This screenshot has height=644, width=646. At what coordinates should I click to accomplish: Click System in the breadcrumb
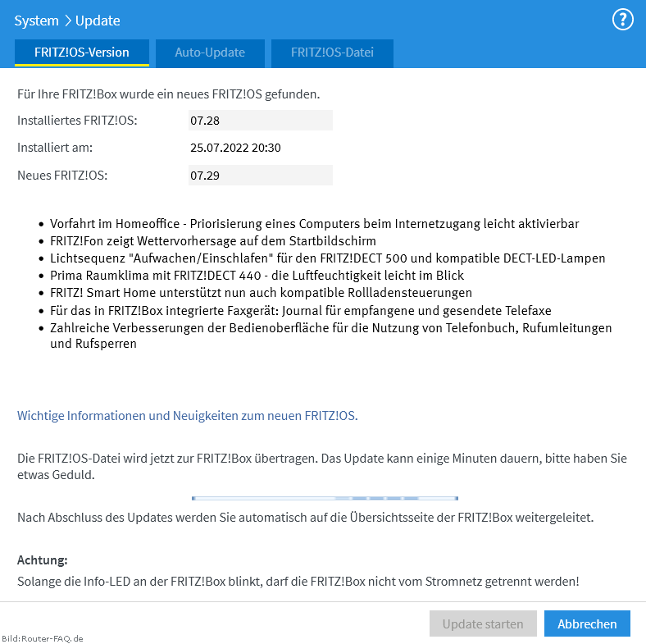point(36,21)
